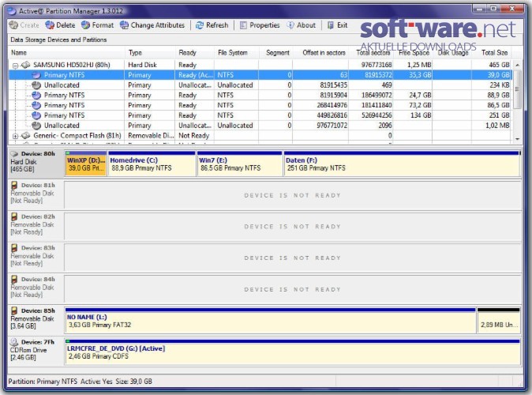Select the LRMCFRE_DE_DVD (G:) partition block
This screenshot has height=395, width=532.
click(293, 352)
